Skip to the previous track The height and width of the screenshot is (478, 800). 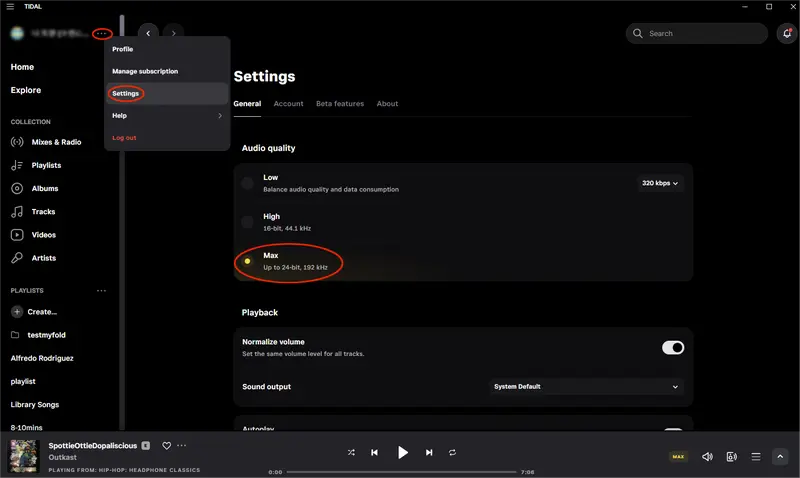[x=374, y=452]
